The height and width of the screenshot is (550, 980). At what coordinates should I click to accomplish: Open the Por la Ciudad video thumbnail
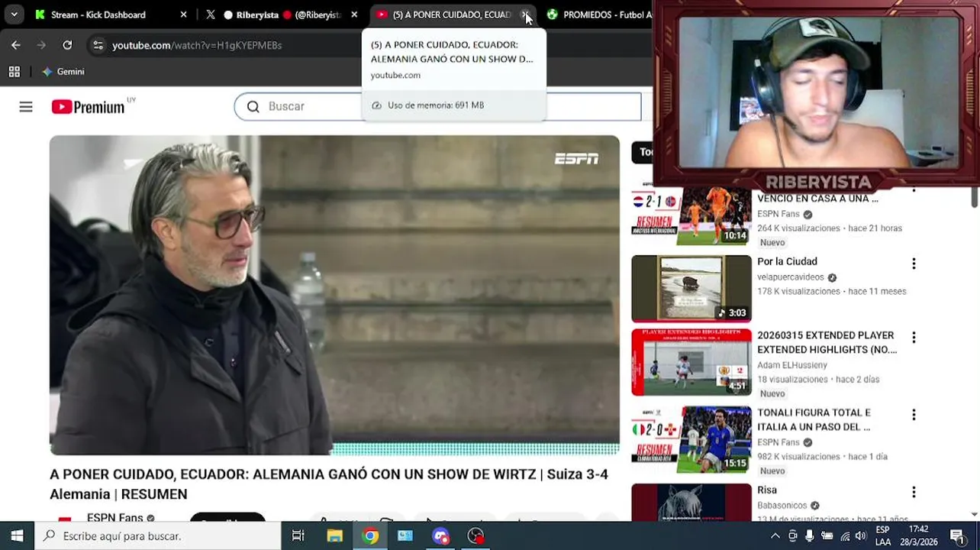tap(691, 288)
